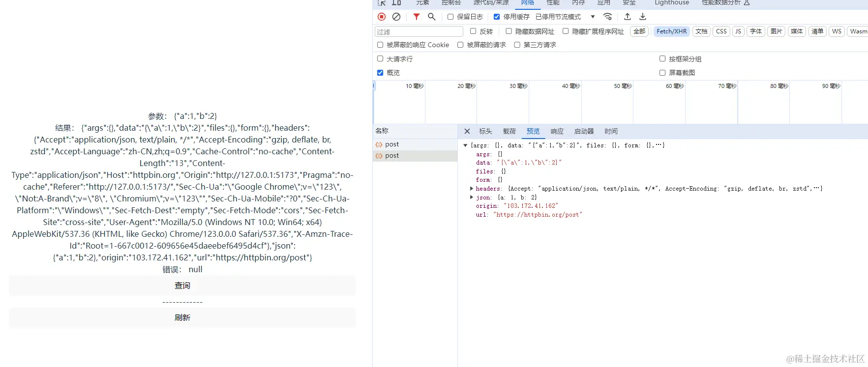Click the 刷新 button on page
The image size is (868, 367).
[x=182, y=318]
